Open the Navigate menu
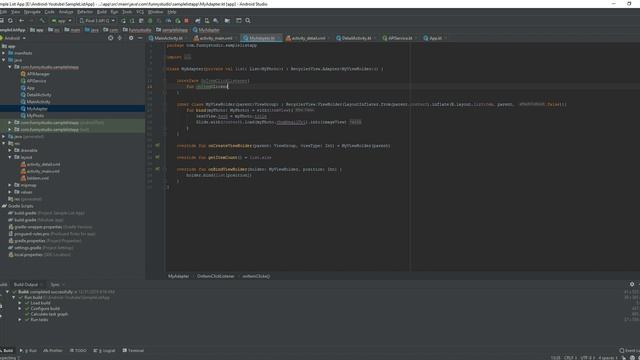This screenshot has height=360, width=640. (32, 12)
